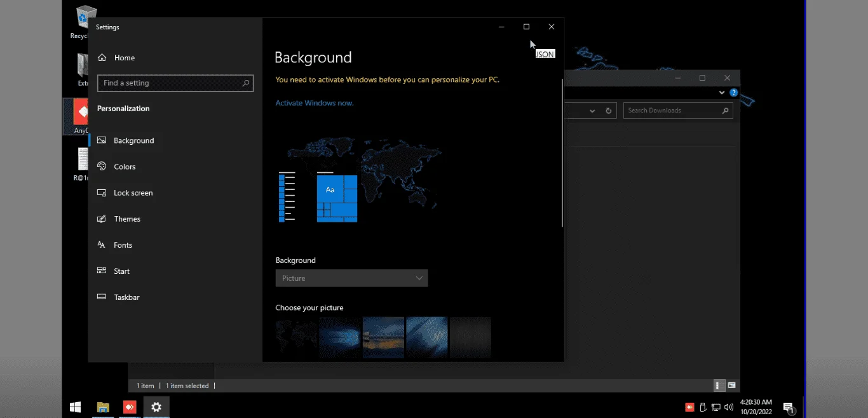The height and width of the screenshot is (418, 868).
Task: Refresh the Downloads folder in Explorer
Action: point(608,111)
